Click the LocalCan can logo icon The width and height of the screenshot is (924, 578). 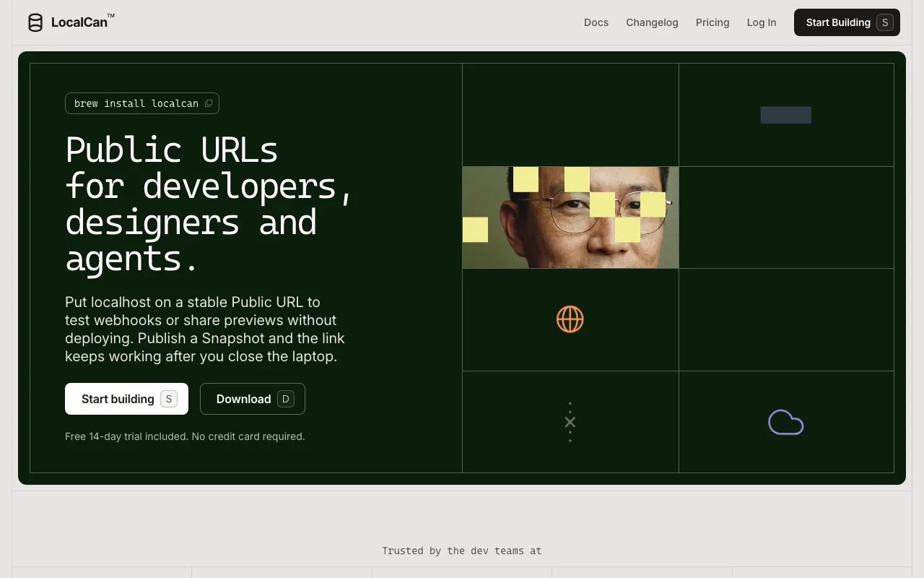[35, 22]
